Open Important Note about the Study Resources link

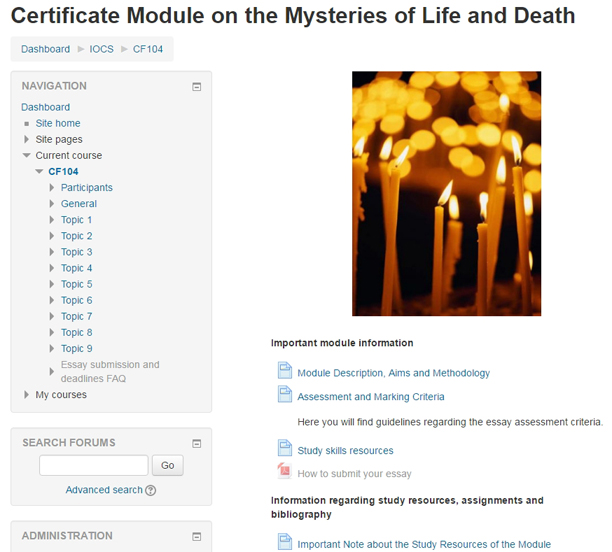click(x=424, y=544)
